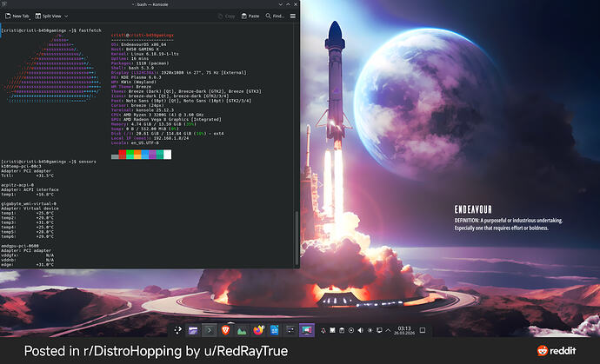Open the System Monitor panel icon

pyautogui.click(x=242, y=330)
